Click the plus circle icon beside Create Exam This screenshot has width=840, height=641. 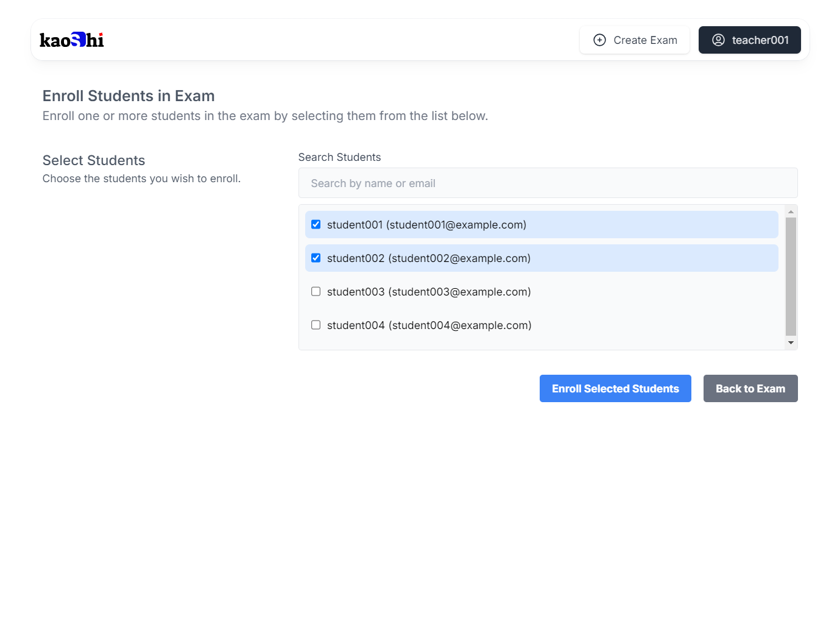pyautogui.click(x=599, y=40)
